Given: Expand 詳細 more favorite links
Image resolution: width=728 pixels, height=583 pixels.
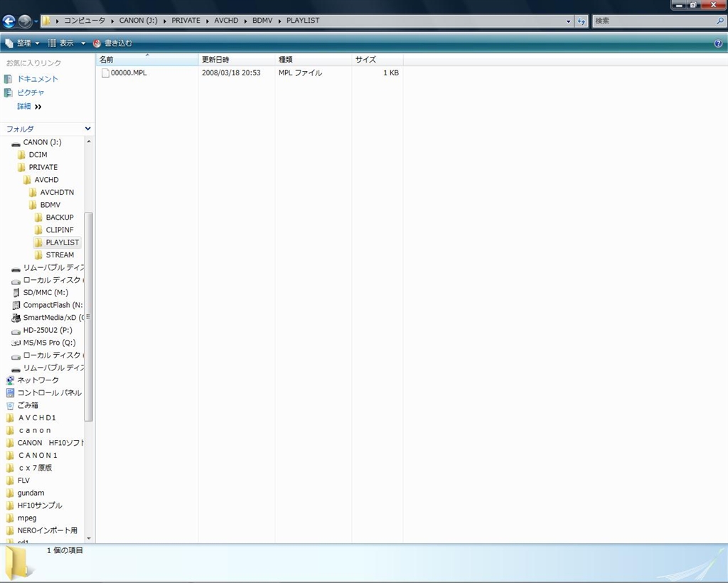Looking at the screenshot, I should click(x=29, y=107).
